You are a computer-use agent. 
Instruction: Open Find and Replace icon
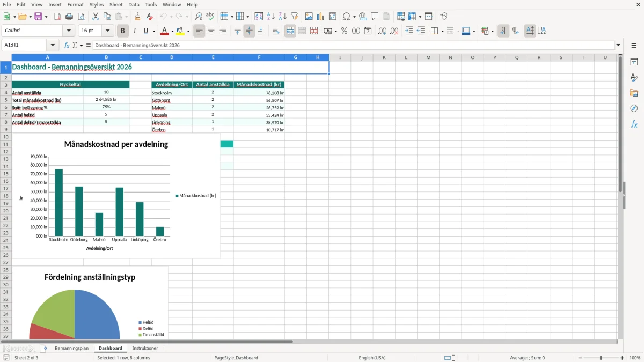point(199,17)
